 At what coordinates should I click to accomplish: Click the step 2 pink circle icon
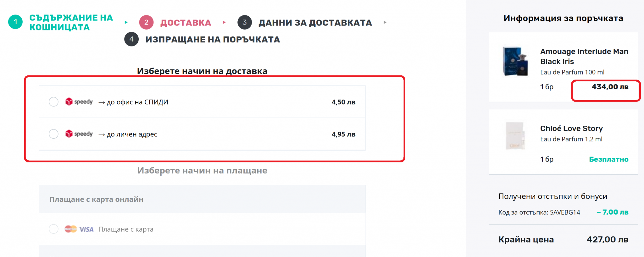coord(146,22)
